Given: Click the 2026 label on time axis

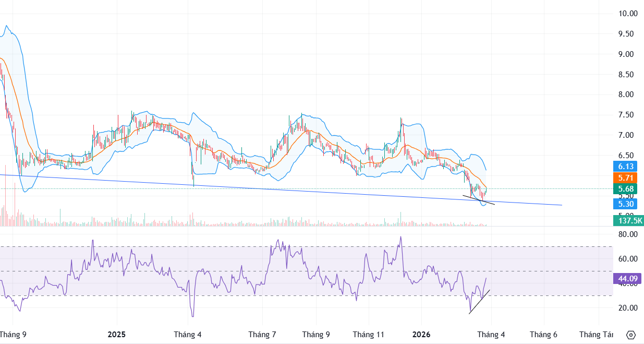Looking at the screenshot, I should point(421,334).
